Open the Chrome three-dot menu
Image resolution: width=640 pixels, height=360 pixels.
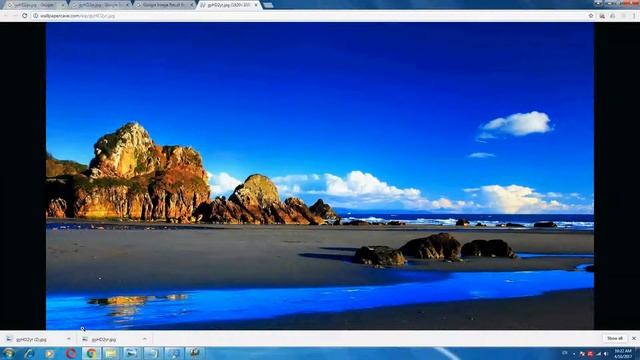634,16
